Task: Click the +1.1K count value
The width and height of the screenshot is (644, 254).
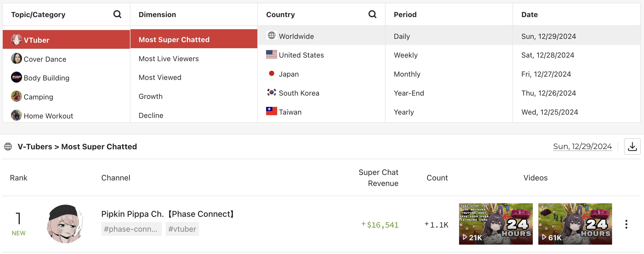Action: 436,225
